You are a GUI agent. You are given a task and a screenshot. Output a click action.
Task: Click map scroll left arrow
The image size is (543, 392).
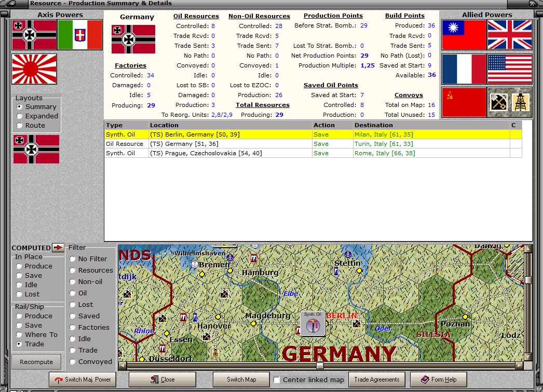pos(122,366)
